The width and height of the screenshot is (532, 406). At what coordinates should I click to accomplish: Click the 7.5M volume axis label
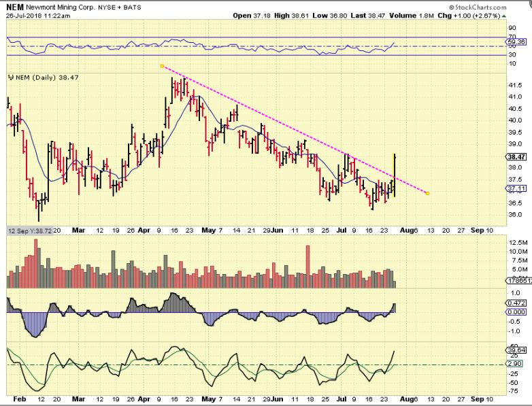coord(520,260)
